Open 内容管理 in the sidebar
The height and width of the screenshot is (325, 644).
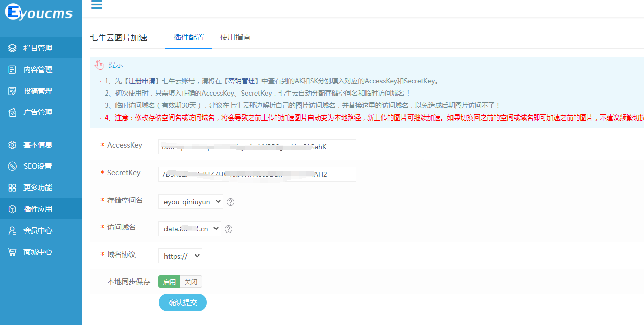coord(41,69)
